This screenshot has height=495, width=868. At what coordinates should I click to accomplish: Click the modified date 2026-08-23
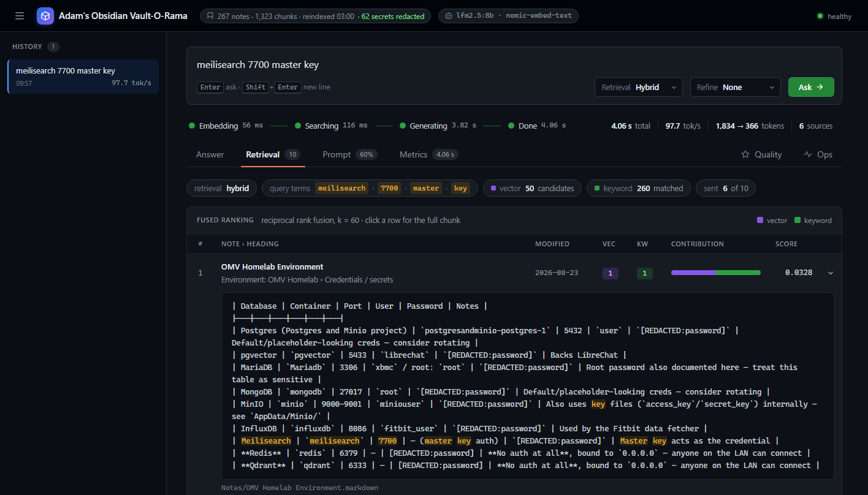557,273
